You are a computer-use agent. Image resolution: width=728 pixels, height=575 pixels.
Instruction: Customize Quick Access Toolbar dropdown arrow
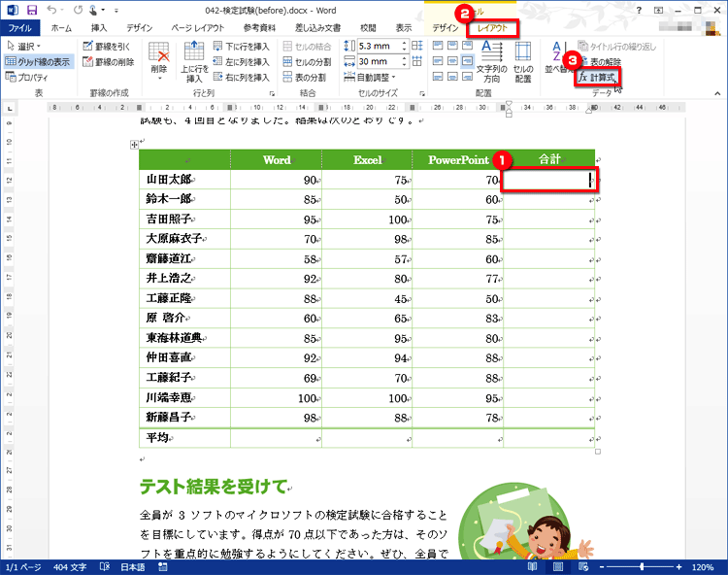pyautogui.click(x=116, y=11)
